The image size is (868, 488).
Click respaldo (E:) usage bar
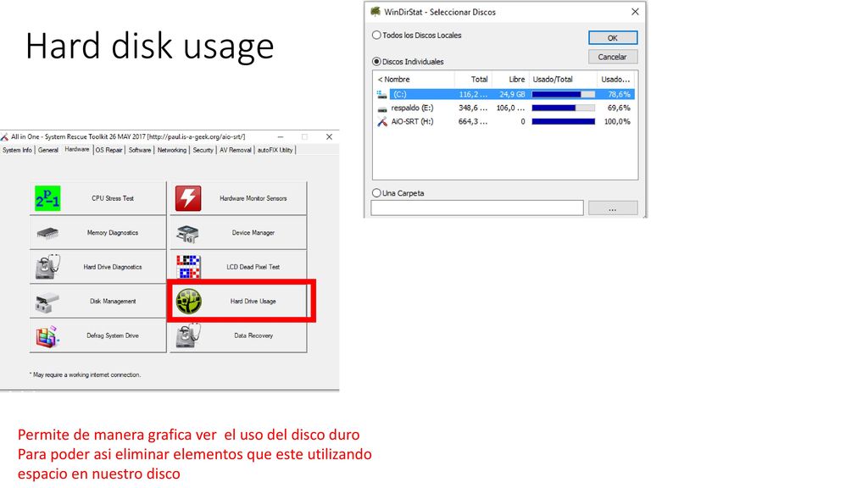click(x=564, y=108)
